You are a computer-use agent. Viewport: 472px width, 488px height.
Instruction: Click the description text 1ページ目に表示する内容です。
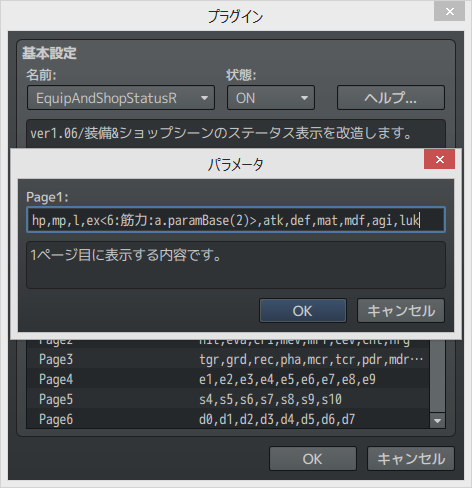[126, 255]
